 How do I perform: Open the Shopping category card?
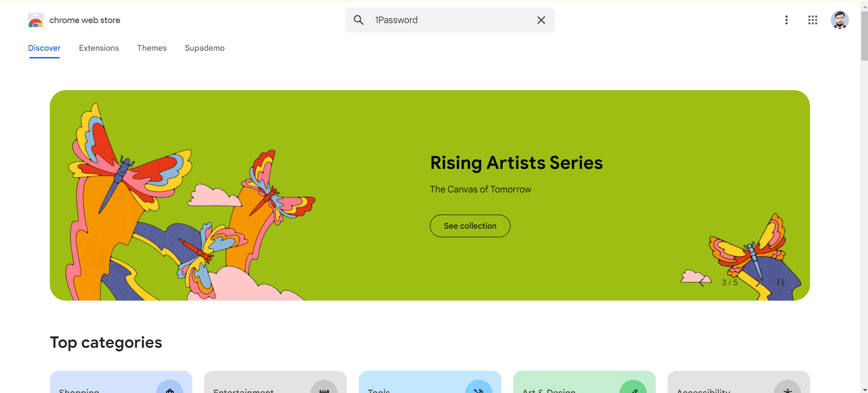pos(121,383)
